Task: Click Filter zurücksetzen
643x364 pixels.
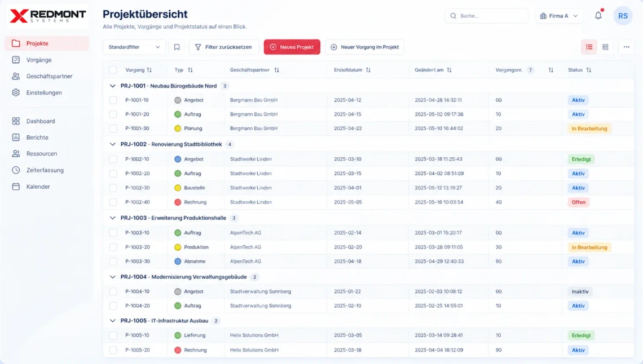Action: (x=224, y=47)
